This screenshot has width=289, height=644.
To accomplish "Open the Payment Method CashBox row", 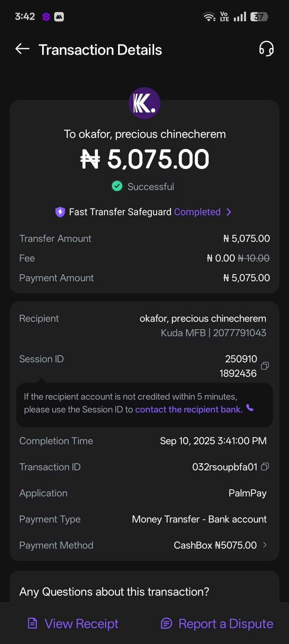I will pyautogui.click(x=215, y=545).
